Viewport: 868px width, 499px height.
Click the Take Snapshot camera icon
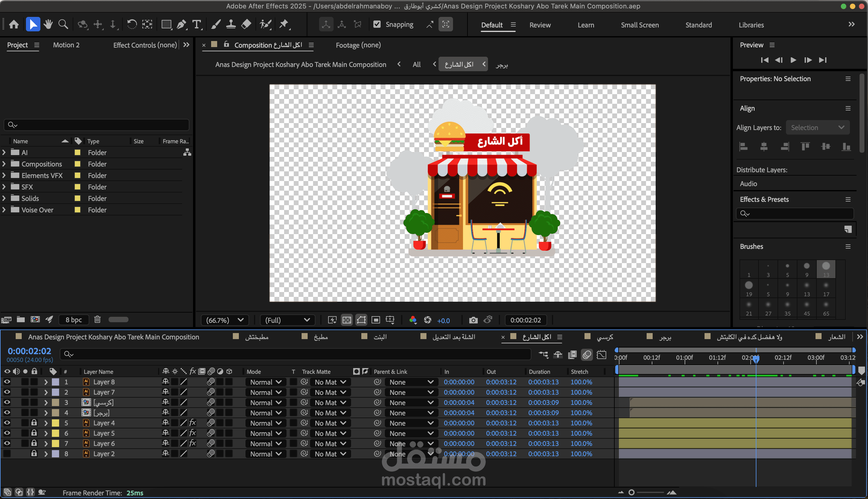pyautogui.click(x=473, y=320)
